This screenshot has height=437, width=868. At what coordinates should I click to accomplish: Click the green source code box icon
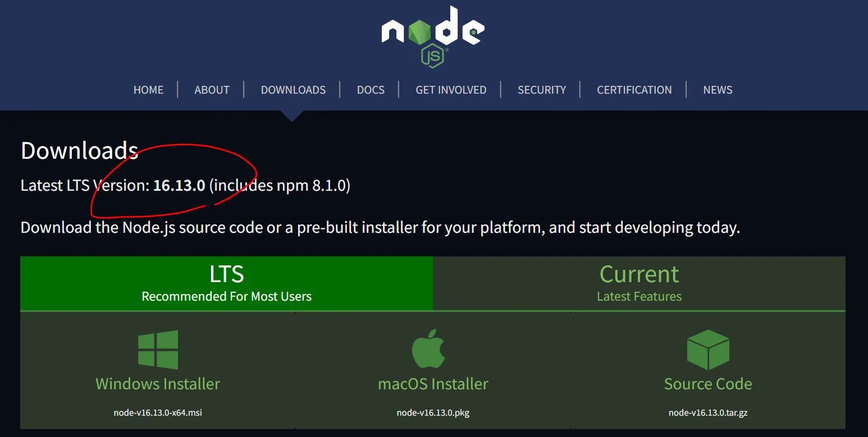pos(708,349)
